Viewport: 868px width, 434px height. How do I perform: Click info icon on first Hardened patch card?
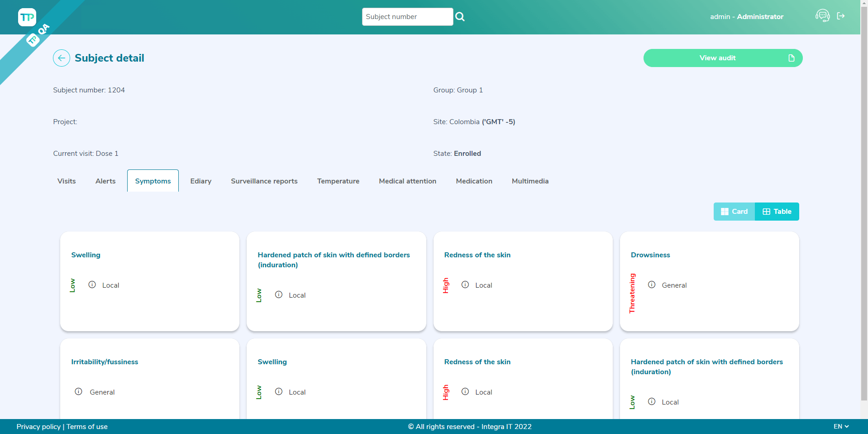(279, 294)
